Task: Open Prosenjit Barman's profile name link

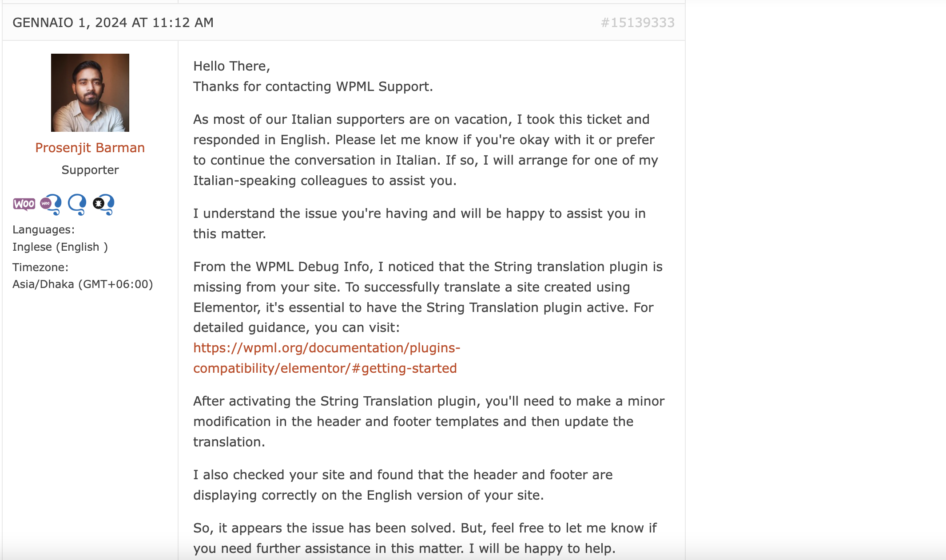Action: [90, 148]
